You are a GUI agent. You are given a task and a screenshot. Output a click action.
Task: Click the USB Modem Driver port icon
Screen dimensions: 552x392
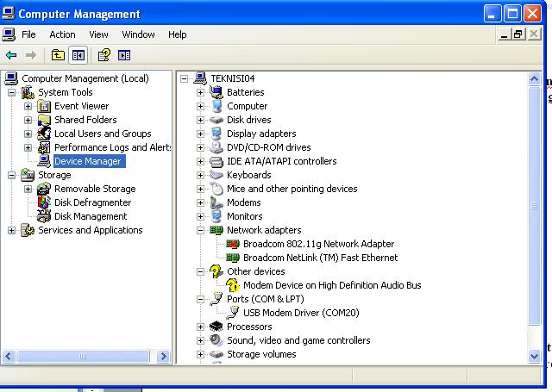pyautogui.click(x=233, y=313)
